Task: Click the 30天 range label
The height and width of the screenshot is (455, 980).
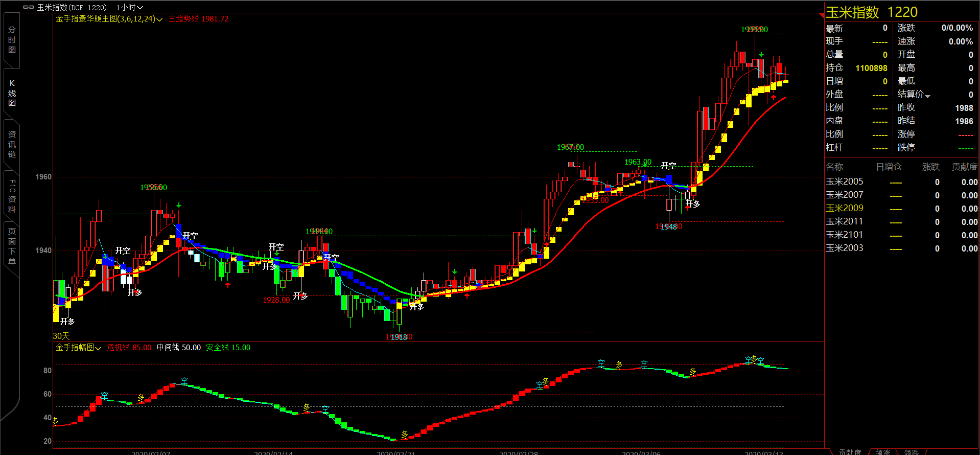Action: click(x=61, y=336)
